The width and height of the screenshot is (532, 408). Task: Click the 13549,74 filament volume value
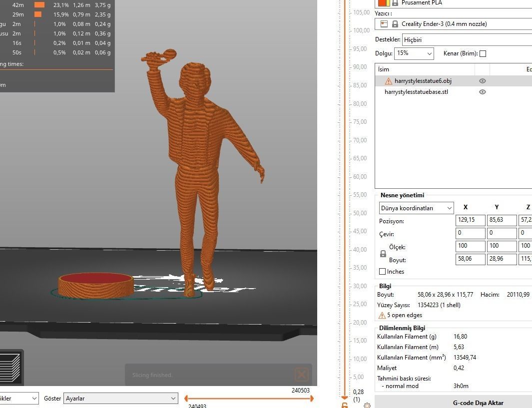tap(465, 358)
